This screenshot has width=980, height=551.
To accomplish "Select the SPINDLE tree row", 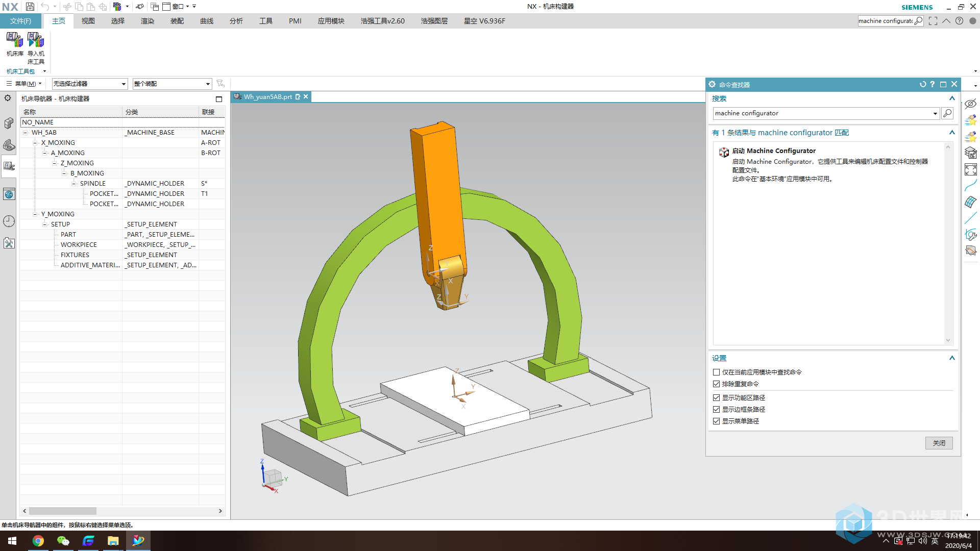I will [x=122, y=184].
